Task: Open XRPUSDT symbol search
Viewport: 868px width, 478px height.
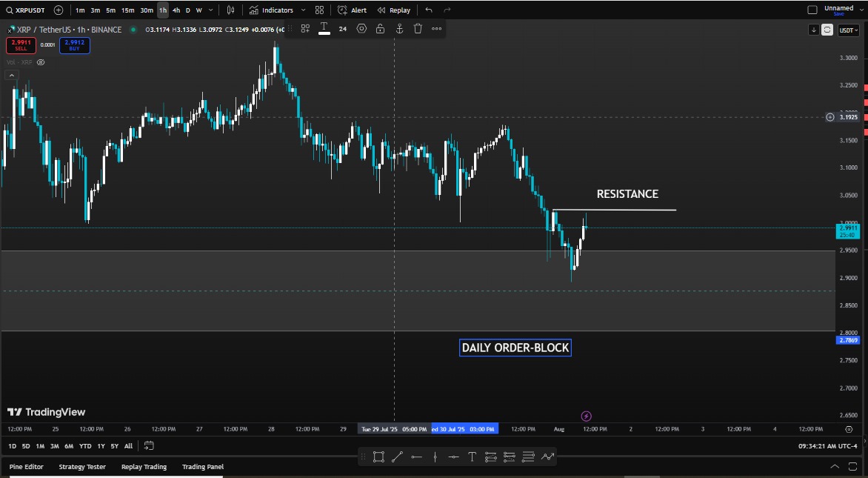Action: (25, 10)
